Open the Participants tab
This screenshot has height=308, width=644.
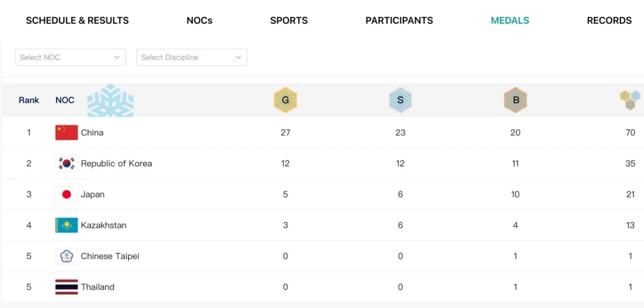click(x=399, y=21)
